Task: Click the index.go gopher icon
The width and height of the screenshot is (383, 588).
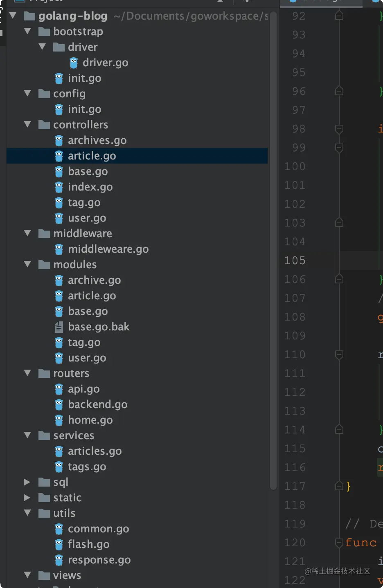Action: pyautogui.click(x=59, y=187)
